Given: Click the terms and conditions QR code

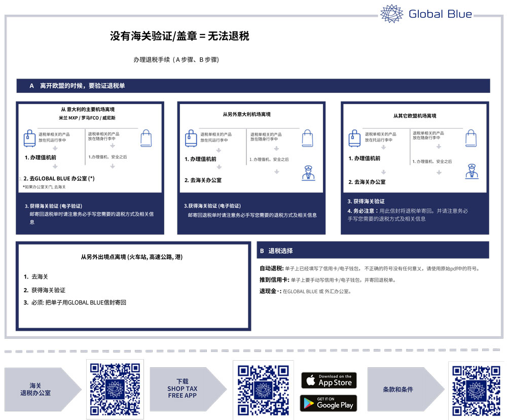Looking at the screenshot, I should [476, 391].
